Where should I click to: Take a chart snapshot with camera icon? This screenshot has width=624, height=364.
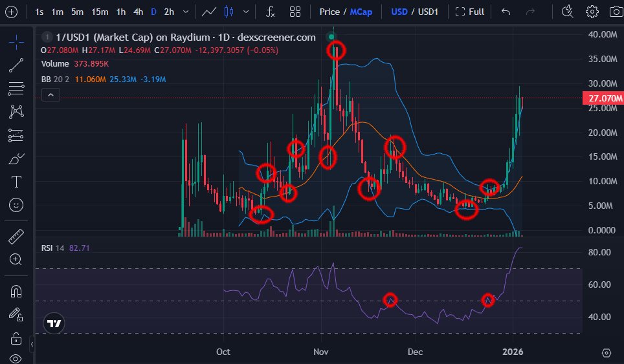click(616, 12)
